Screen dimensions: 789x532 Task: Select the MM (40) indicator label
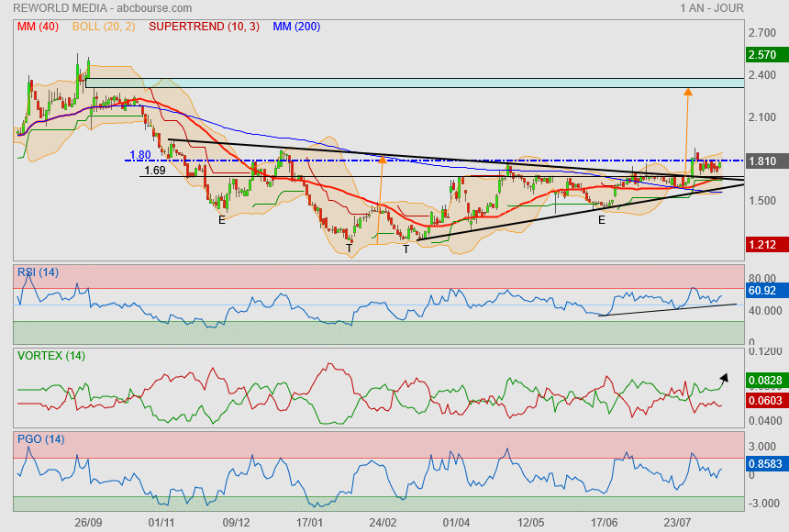38,27
